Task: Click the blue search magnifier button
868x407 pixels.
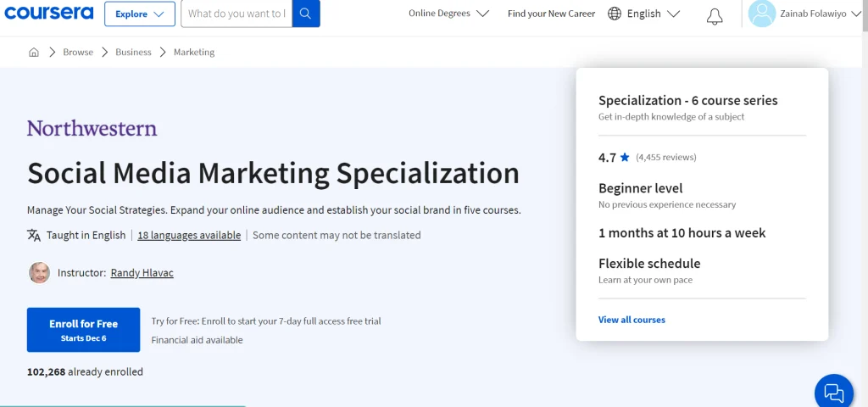Action: [306, 14]
